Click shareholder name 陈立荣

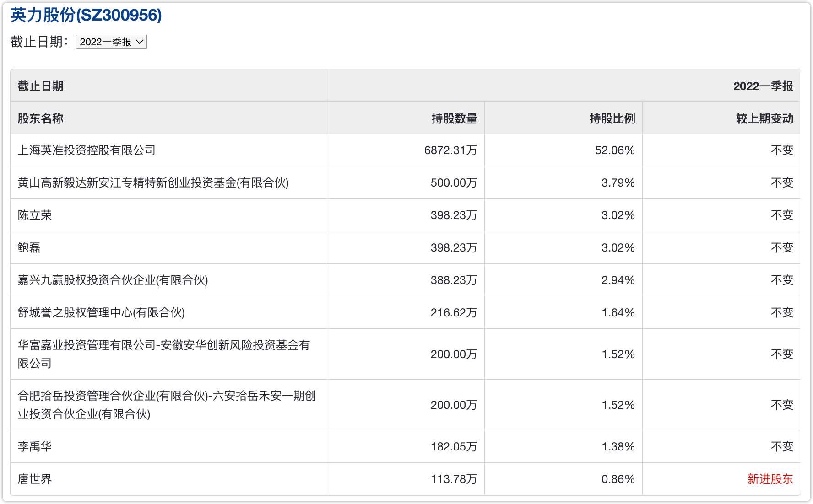click(x=35, y=215)
